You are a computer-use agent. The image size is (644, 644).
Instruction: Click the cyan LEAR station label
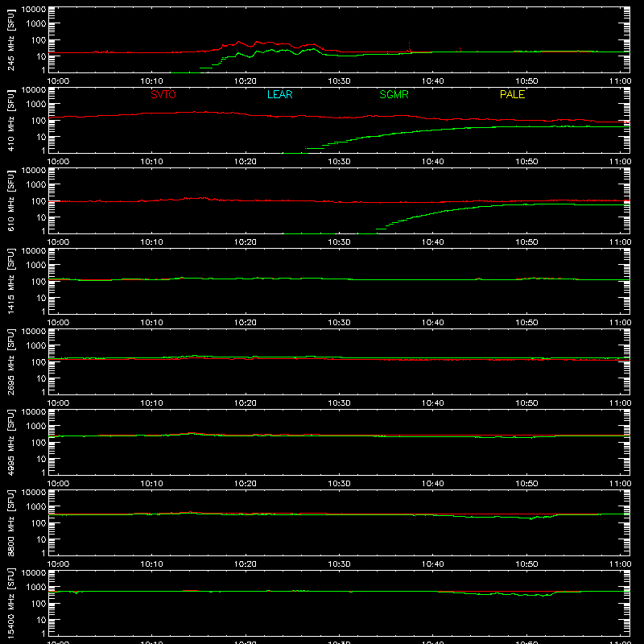click(x=279, y=94)
